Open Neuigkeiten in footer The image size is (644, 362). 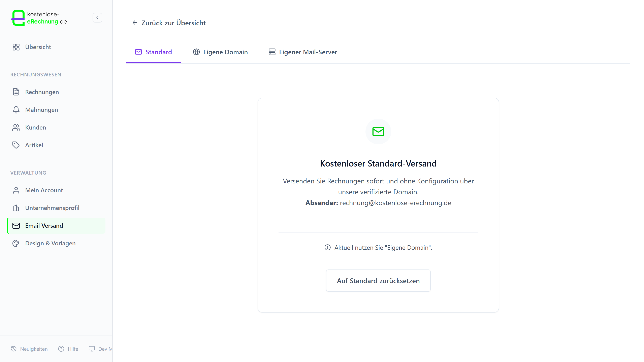pos(29,349)
